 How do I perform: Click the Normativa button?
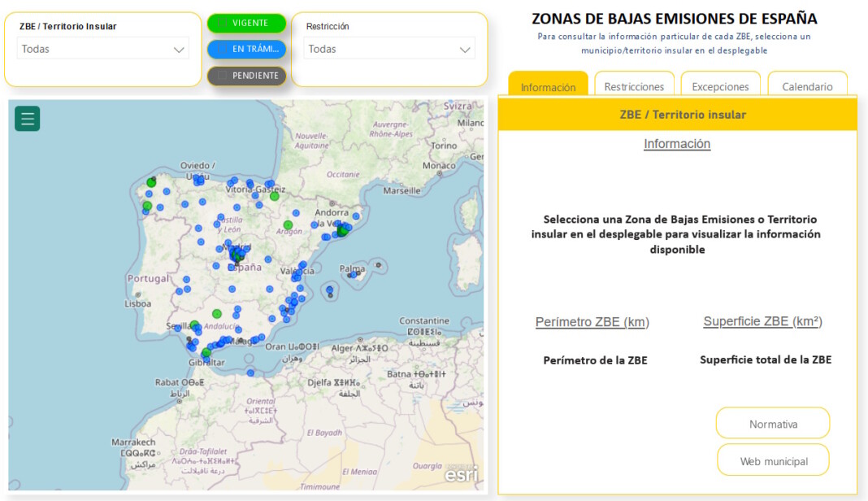point(772,423)
